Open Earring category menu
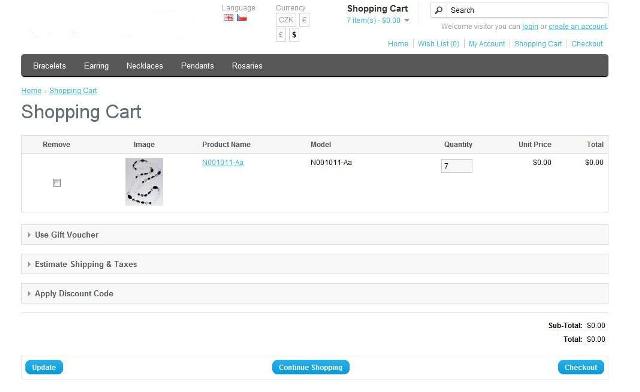This screenshot has width=640, height=392. [96, 66]
